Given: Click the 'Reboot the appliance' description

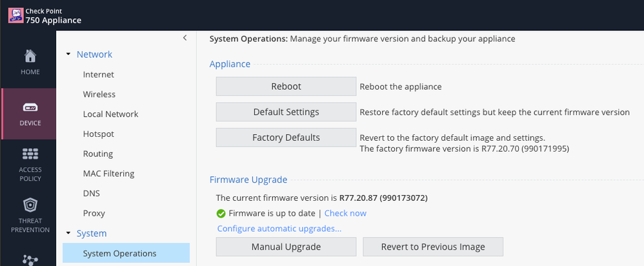Looking at the screenshot, I should click(401, 87).
